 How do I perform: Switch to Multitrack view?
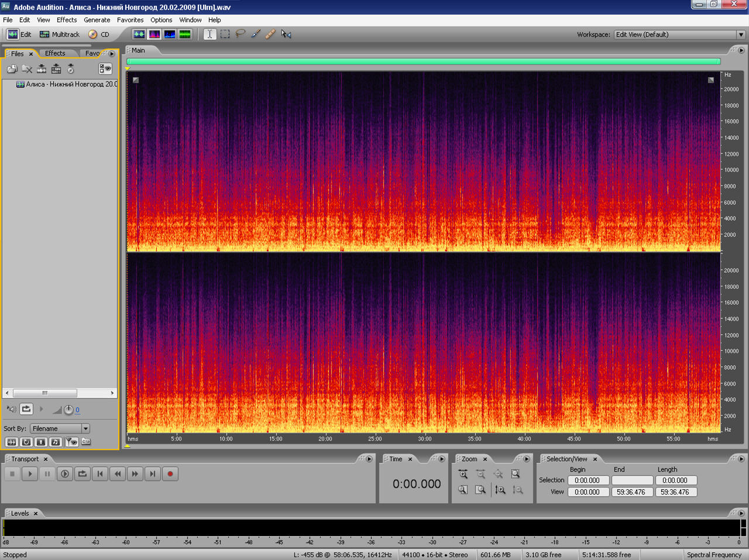[x=60, y=35]
